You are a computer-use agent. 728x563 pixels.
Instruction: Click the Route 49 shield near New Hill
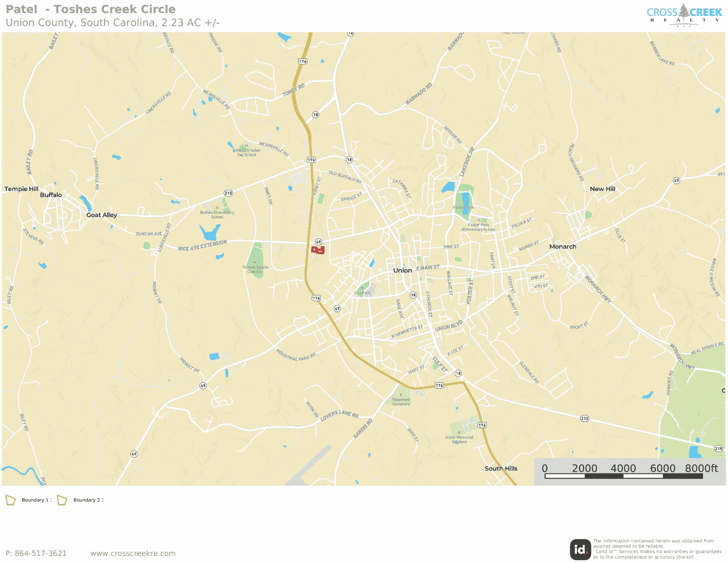(676, 181)
